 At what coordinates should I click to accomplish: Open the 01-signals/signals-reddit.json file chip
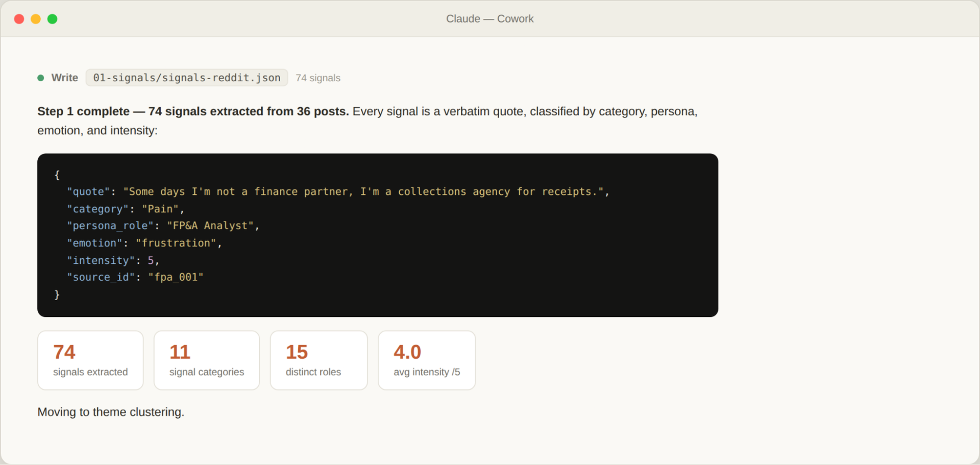(187, 78)
